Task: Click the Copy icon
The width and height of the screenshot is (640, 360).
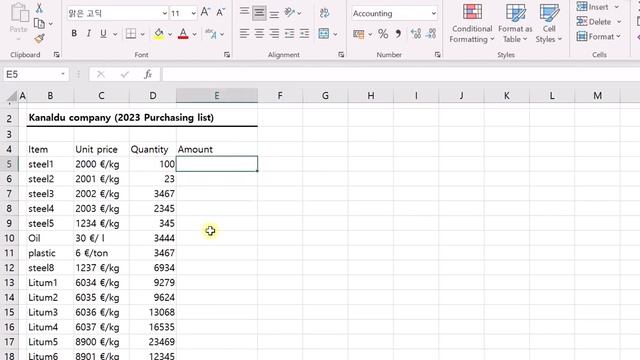Action: (39, 24)
